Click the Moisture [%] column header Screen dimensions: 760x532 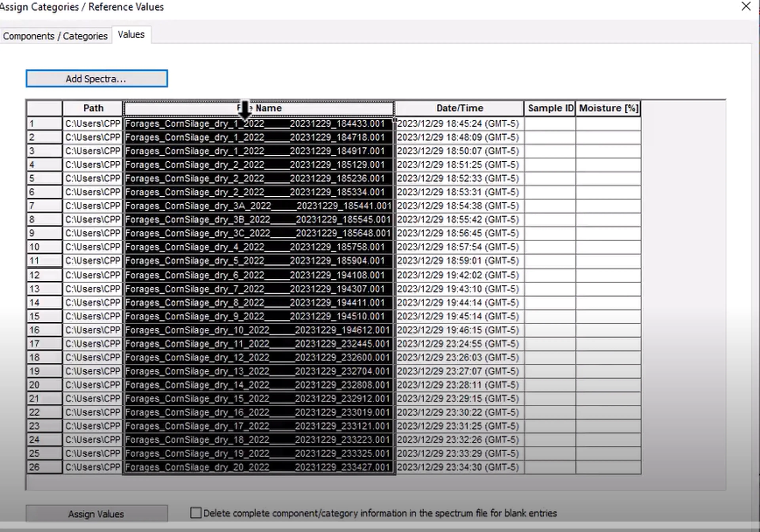(x=608, y=108)
